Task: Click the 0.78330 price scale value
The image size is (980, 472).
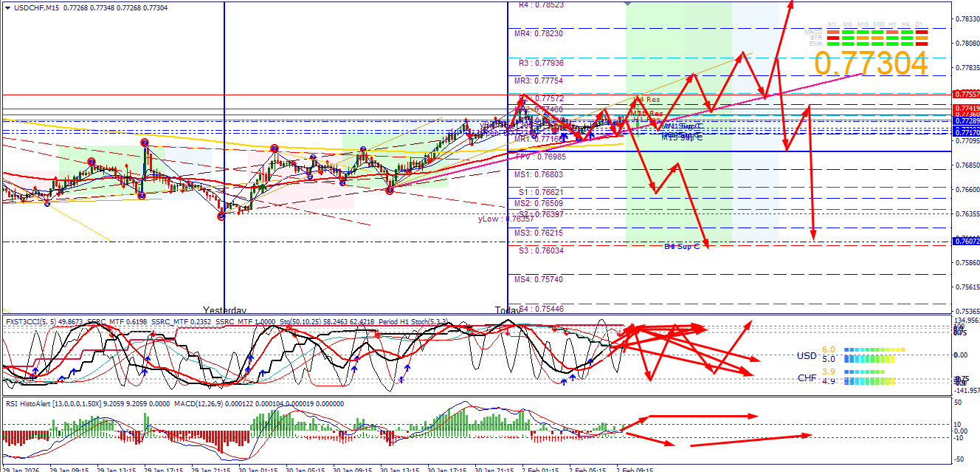Action: 966,18
